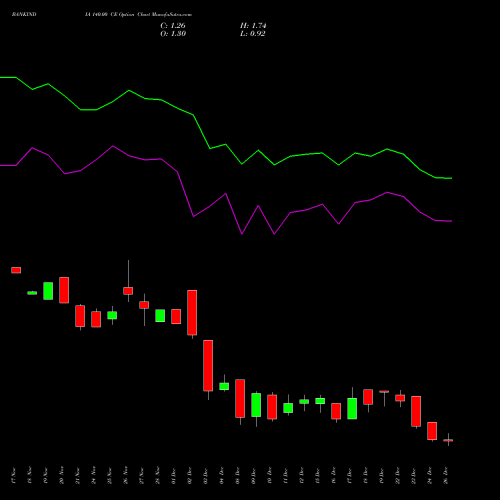The image size is (500, 500).
Task: Select the green candle above 19 Nov
Action: coord(48,291)
